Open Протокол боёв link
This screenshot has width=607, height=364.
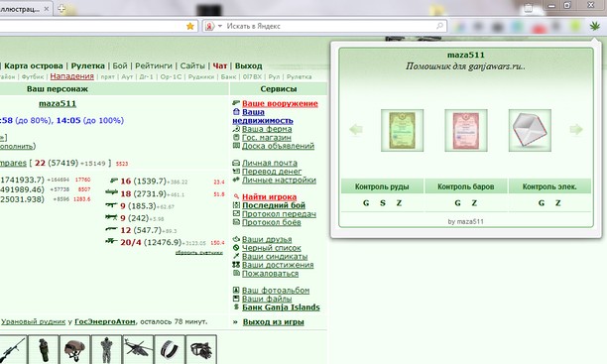click(272, 222)
